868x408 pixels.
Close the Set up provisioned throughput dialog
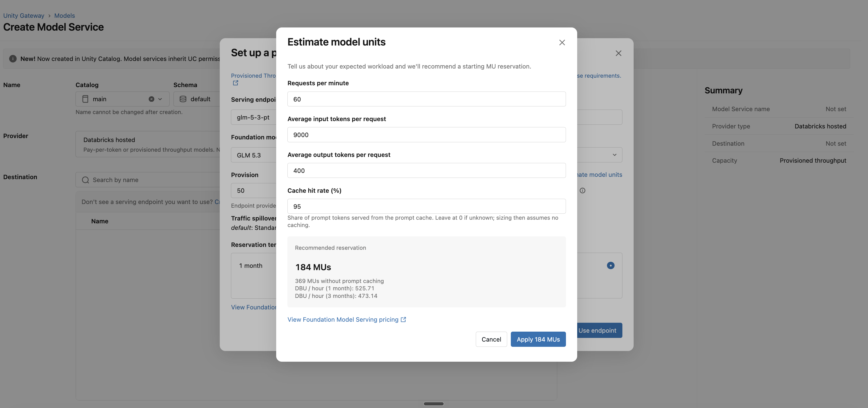618,53
